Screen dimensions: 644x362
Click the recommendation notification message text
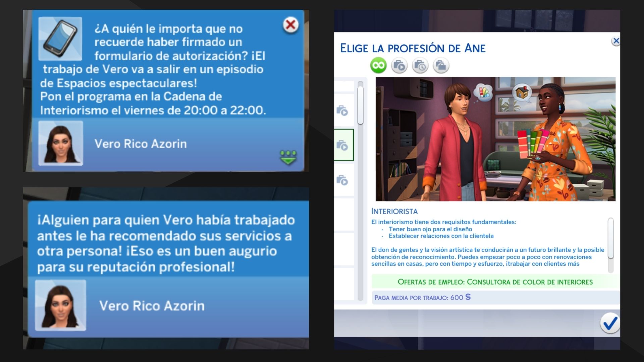(166, 244)
